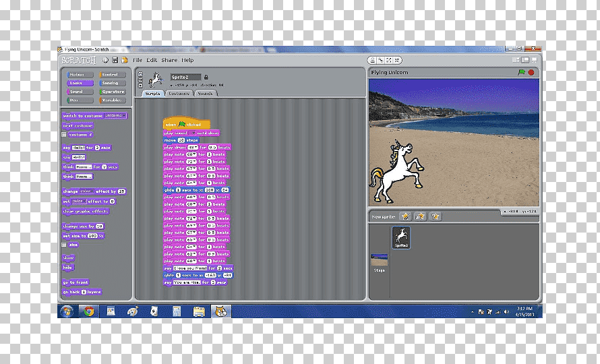Image resolution: width=600 pixels, height=364 pixels.
Task: Switch to the Sounds tab
Action: 206,94
